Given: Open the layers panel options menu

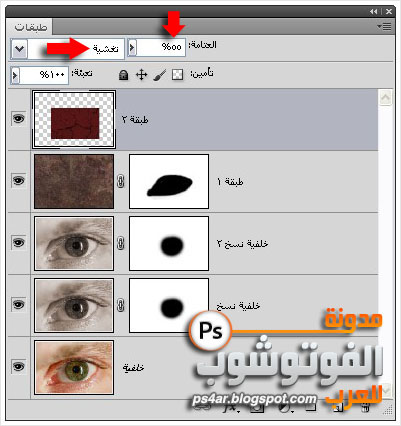Looking at the screenshot, I should (384, 27).
